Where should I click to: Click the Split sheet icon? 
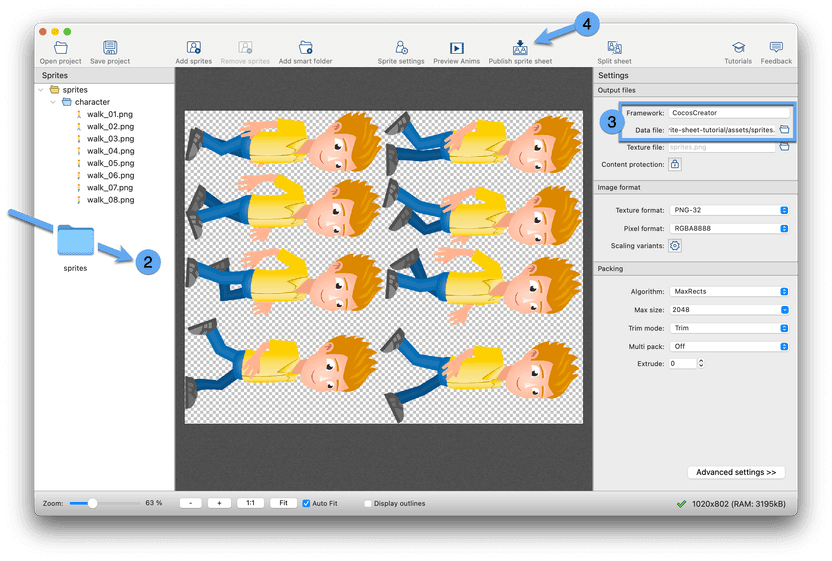click(x=614, y=48)
